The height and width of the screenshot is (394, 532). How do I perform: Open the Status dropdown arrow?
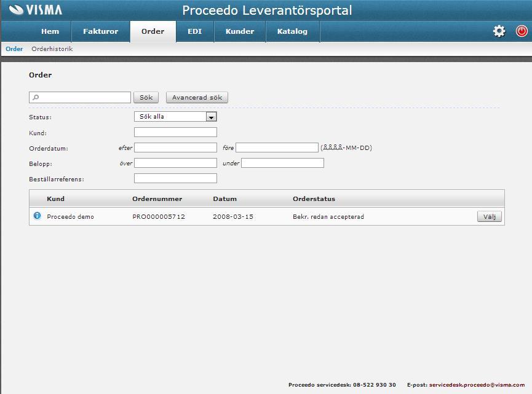pyautogui.click(x=211, y=117)
